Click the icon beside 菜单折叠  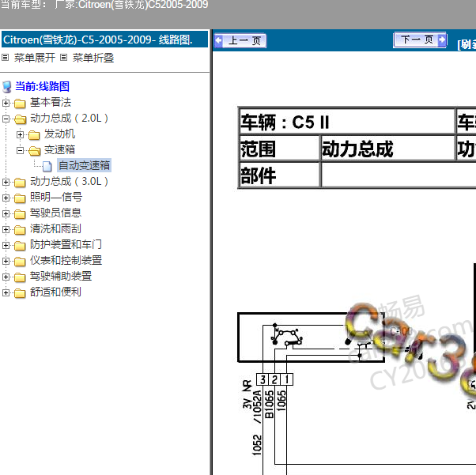click(x=63, y=57)
